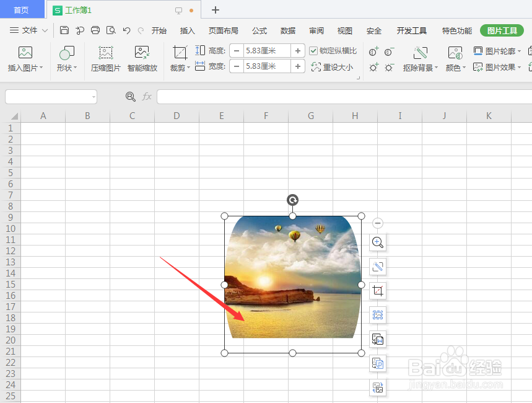Collapse the floating toolbar with the minus button

(x=378, y=223)
